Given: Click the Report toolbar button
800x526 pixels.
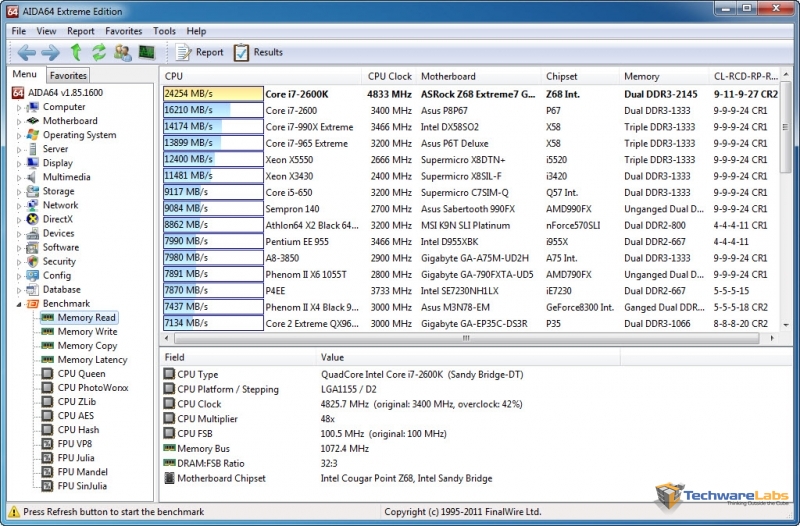Looking at the screenshot, I should click(x=199, y=52).
